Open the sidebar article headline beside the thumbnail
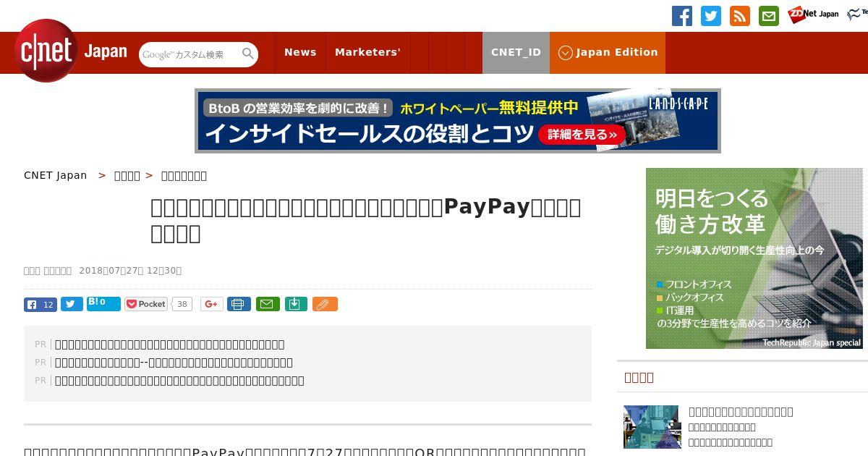The image size is (868, 456). click(741, 412)
